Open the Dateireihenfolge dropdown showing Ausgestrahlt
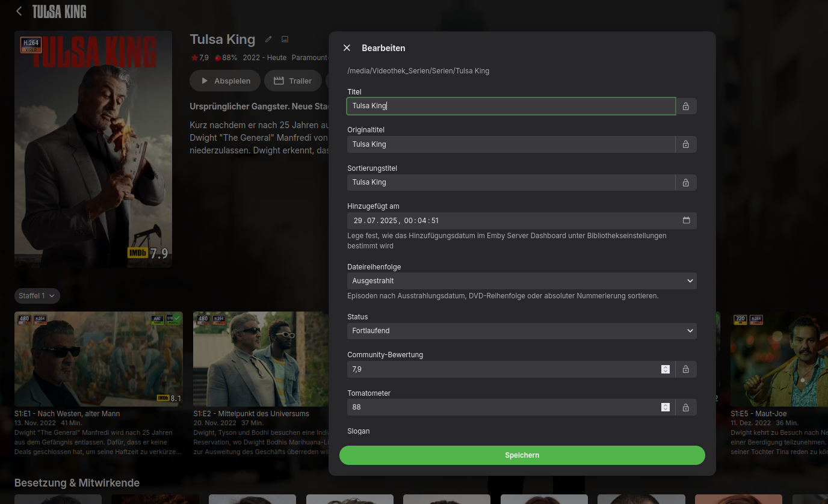Image resolution: width=828 pixels, height=504 pixels. coord(522,281)
